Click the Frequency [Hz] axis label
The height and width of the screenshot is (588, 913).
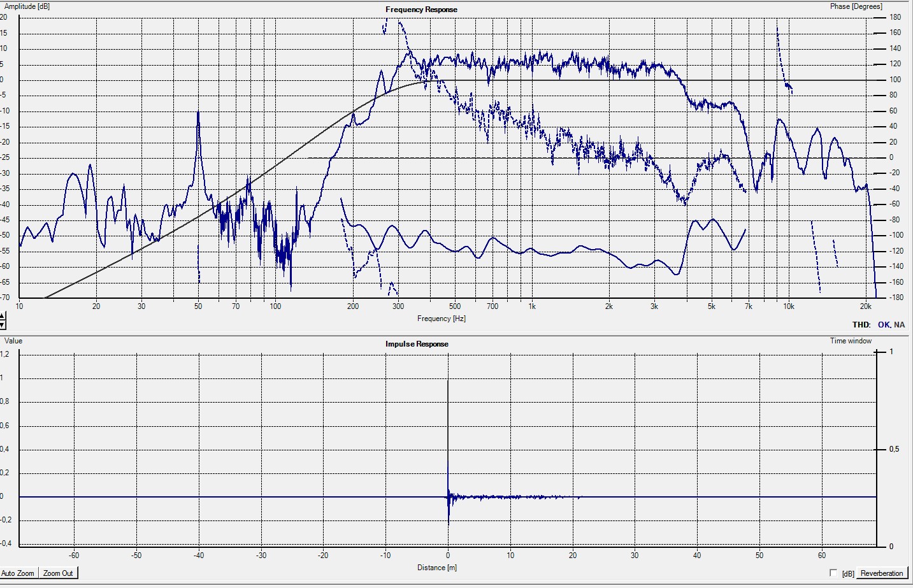pos(442,319)
